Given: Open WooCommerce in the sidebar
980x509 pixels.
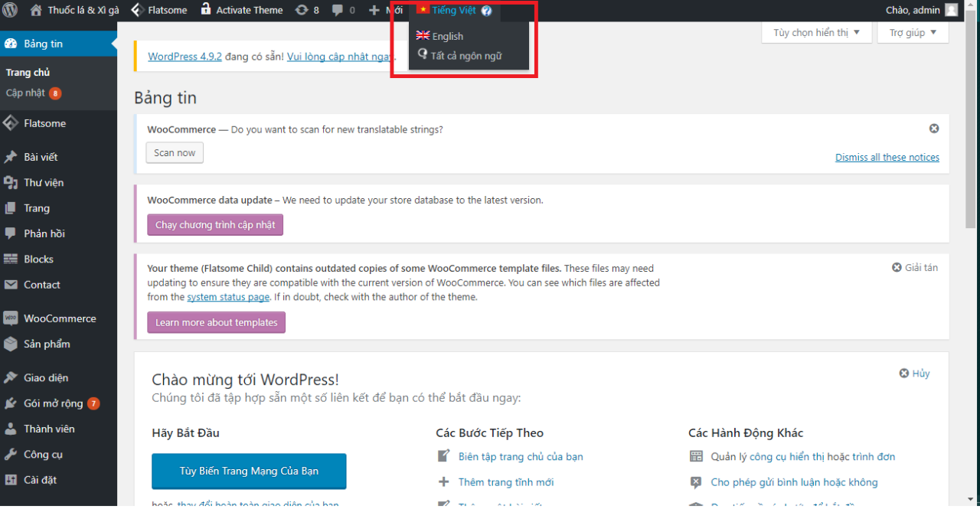Looking at the screenshot, I should 59,318.
